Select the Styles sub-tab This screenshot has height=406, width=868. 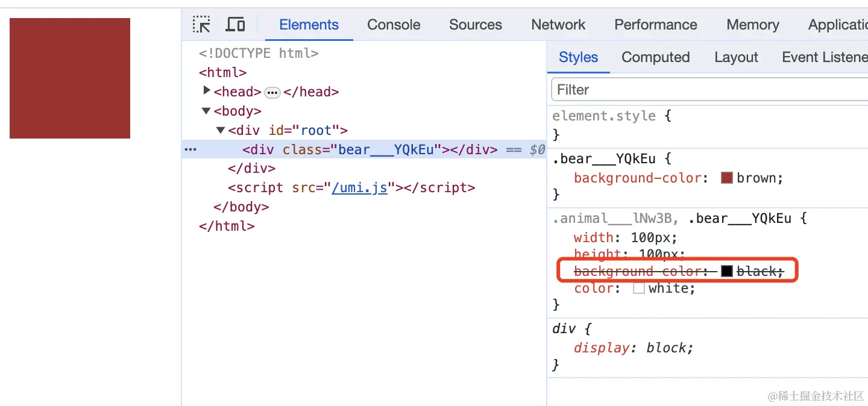tap(579, 57)
